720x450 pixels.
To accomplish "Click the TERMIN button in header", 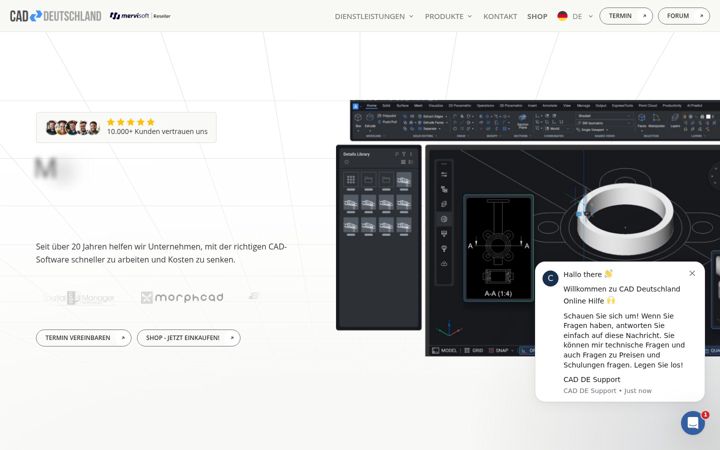I will [x=626, y=16].
